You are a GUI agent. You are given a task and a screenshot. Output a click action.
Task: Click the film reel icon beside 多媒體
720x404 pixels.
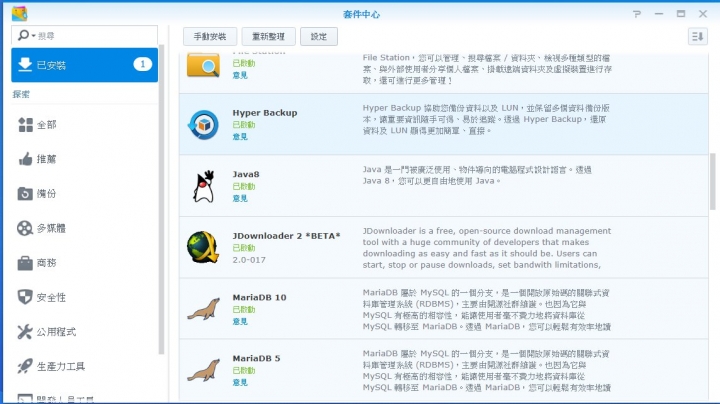[25, 228]
